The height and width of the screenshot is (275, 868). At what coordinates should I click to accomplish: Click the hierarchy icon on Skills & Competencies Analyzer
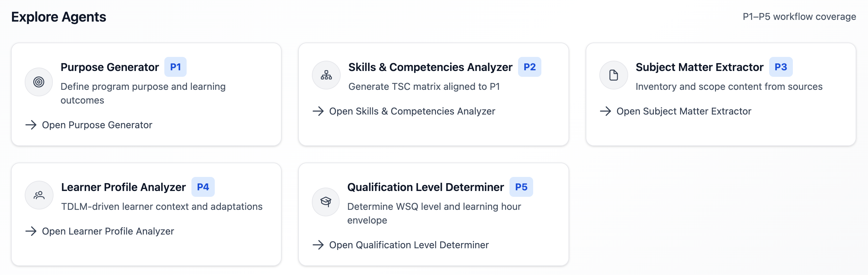point(325,75)
